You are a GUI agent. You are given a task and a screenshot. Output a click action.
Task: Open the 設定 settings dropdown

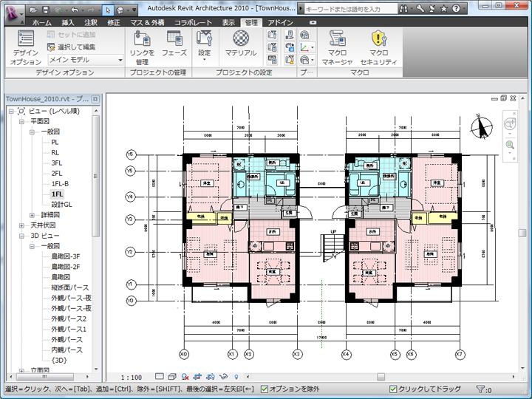204,46
